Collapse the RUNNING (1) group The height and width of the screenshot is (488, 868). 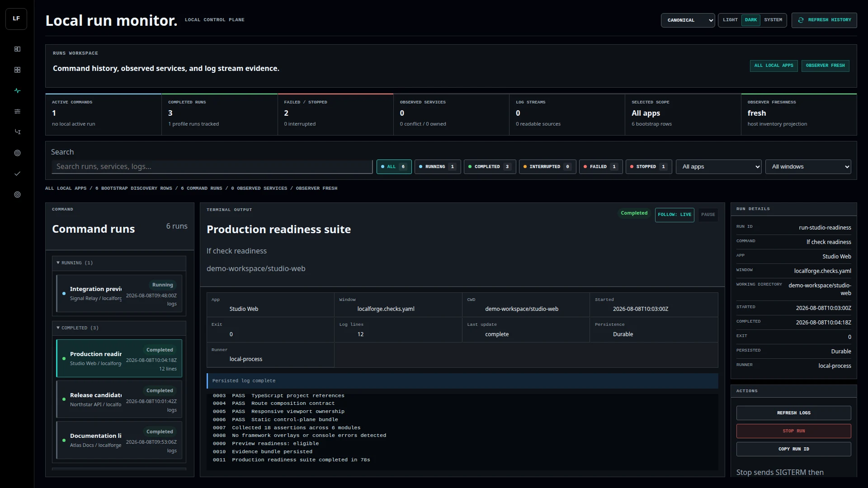tap(119, 263)
